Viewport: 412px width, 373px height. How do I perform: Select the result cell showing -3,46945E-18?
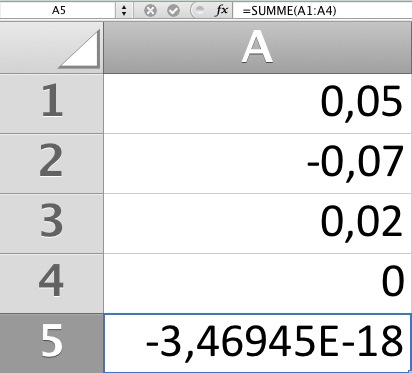click(x=258, y=343)
